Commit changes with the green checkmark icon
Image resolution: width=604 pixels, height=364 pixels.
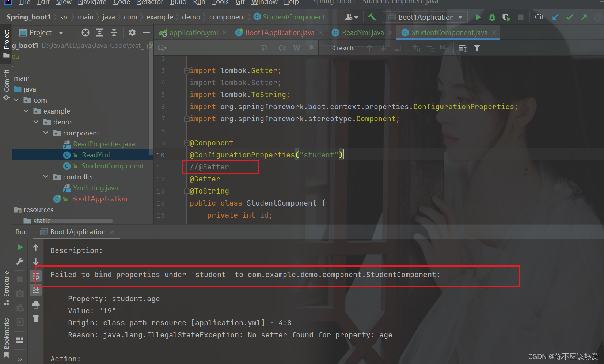[x=570, y=17]
